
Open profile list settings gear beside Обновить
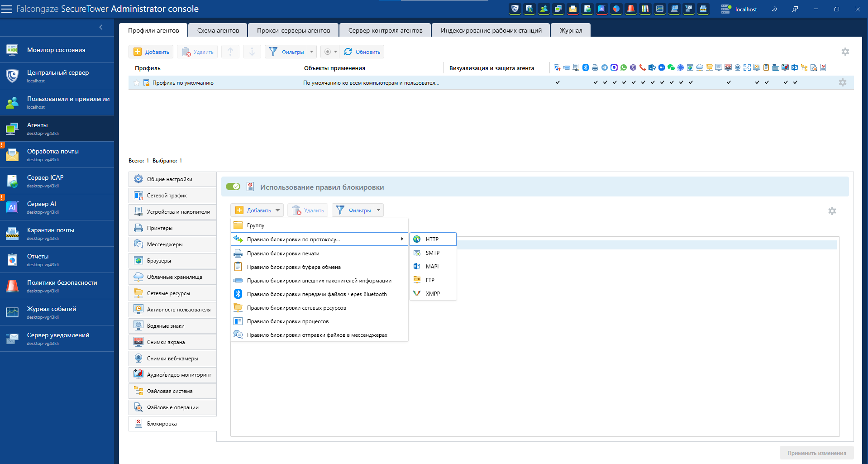point(845,52)
